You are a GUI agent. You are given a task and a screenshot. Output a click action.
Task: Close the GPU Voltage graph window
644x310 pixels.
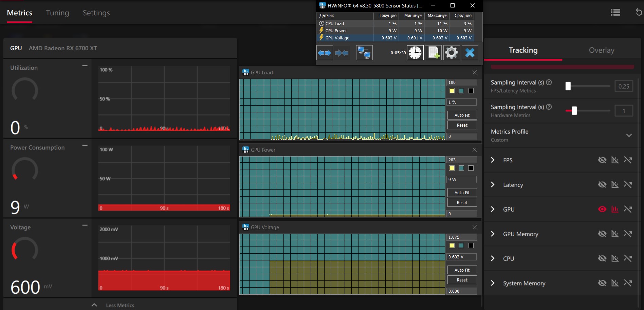coord(475,227)
